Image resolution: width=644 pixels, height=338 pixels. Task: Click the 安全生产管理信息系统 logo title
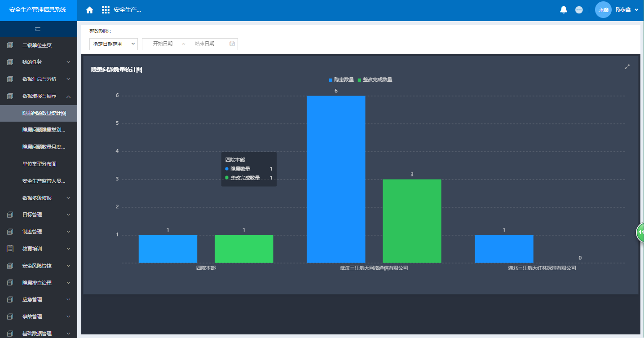pyautogui.click(x=38, y=9)
